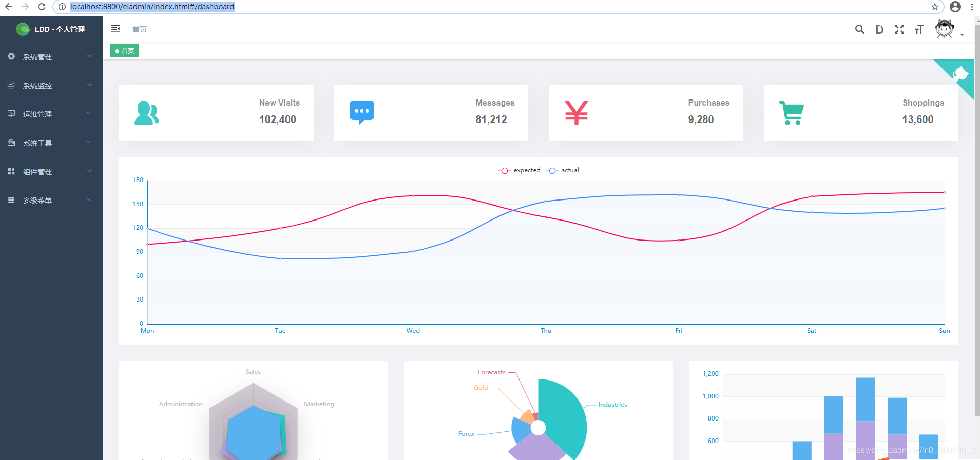Screen dimensions: 980x460
Task: Click the Forecasts pie label
Action: pos(492,372)
